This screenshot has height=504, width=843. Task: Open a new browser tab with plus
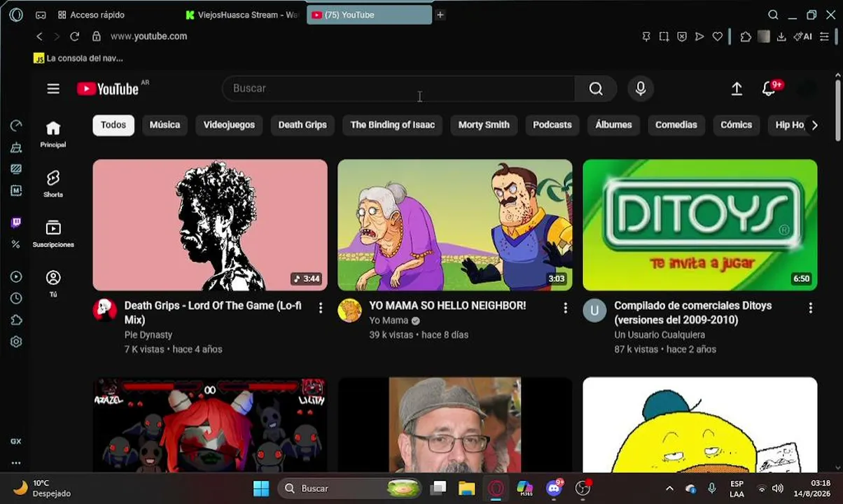coord(440,15)
